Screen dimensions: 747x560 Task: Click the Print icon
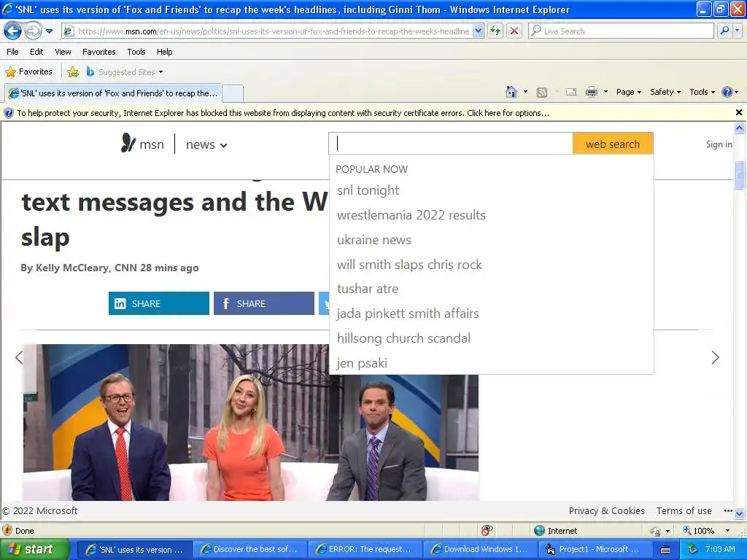pos(591,92)
